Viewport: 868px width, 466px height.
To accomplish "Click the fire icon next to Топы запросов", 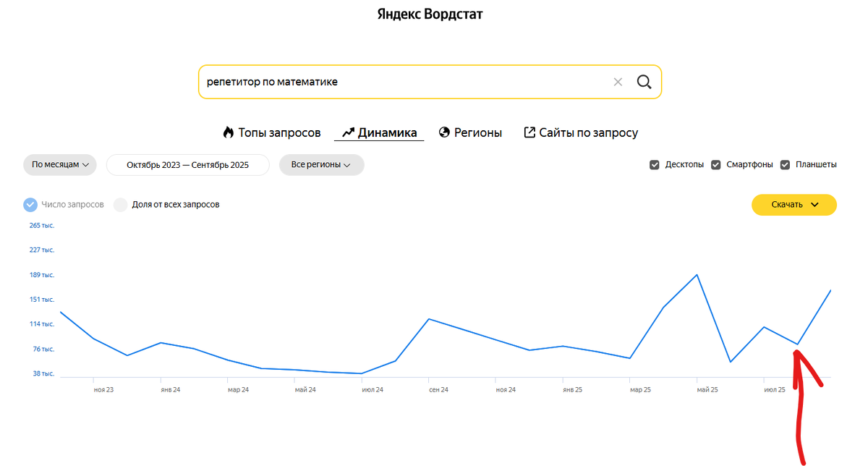I will [228, 132].
